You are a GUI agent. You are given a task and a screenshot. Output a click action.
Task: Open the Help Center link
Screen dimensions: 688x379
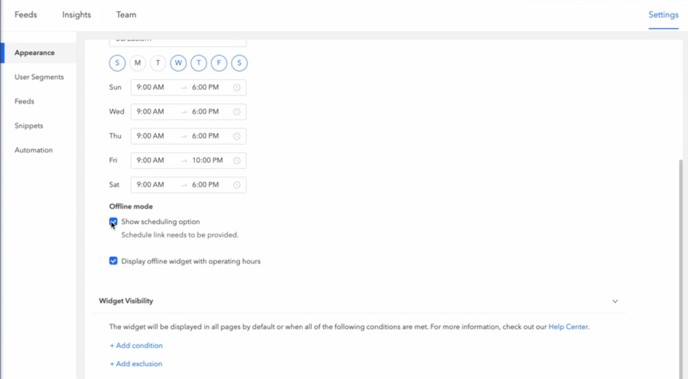[568, 327]
